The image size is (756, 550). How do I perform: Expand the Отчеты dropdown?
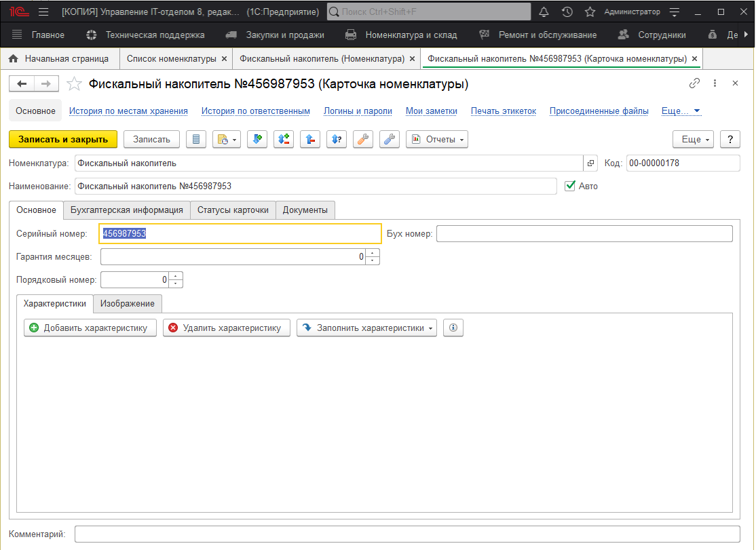pos(437,139)
